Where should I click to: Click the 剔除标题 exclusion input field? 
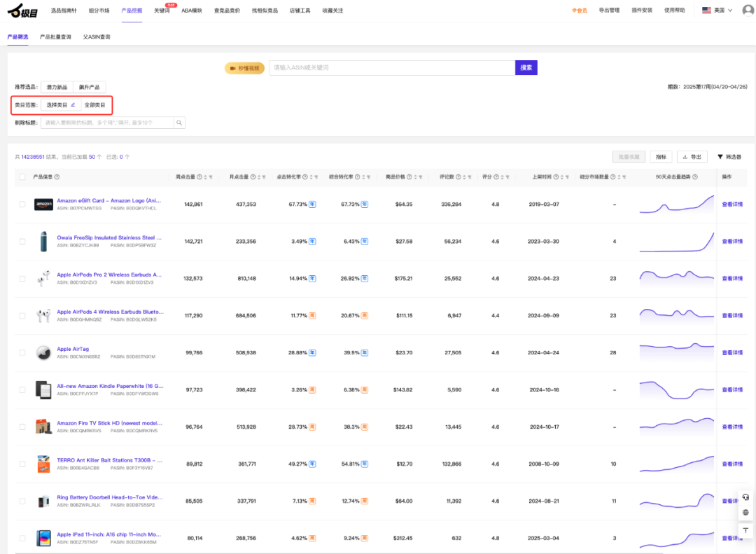pyautogui.click(x=107, y=123)
